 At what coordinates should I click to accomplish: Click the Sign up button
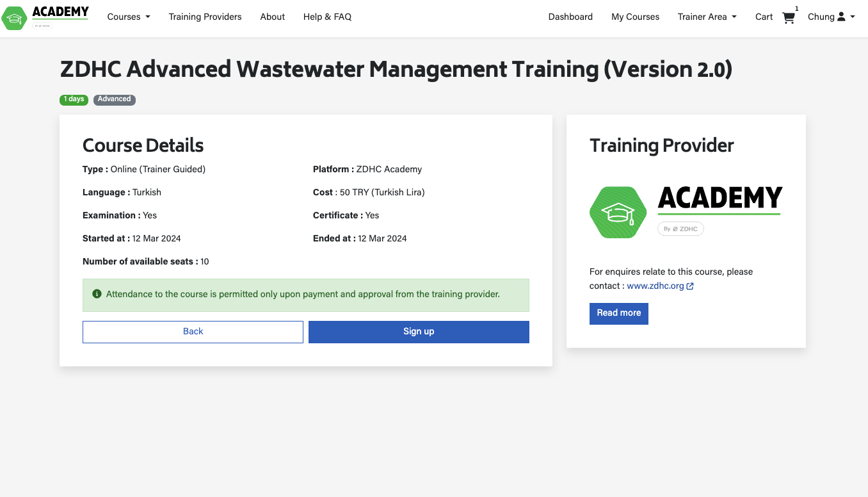pos(419,332)
